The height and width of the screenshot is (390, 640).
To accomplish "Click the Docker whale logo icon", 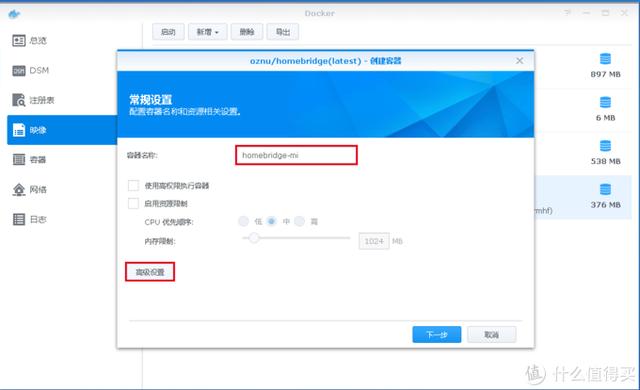I will [x=14, y=14].
